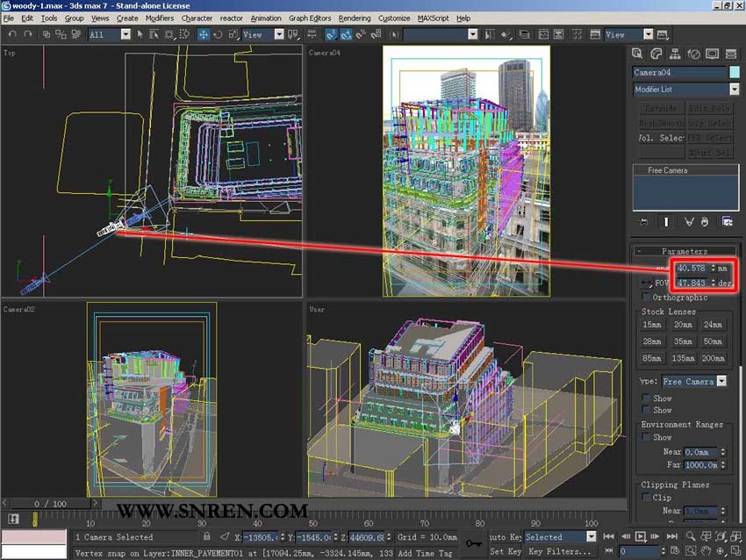Choose the 200mm stock lens
Screen dimensions: 746x560
pos(713,358)
